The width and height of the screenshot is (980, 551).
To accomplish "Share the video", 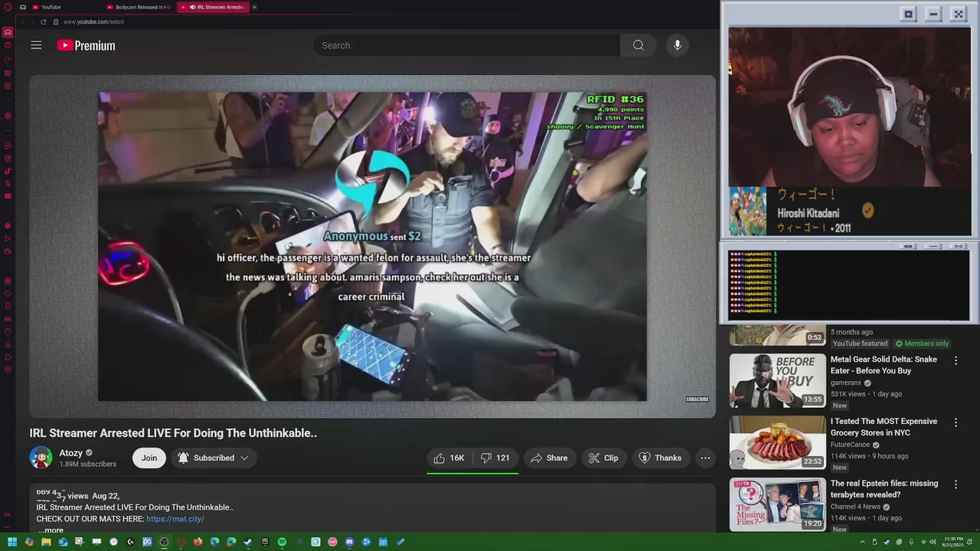I will point(549,458).
